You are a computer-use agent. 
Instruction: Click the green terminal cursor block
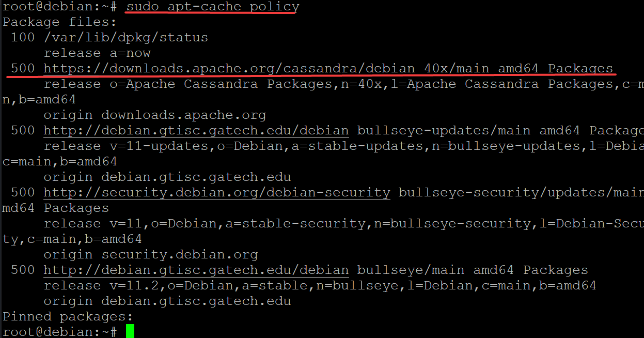pyautogui.click(x=130, y=331)
